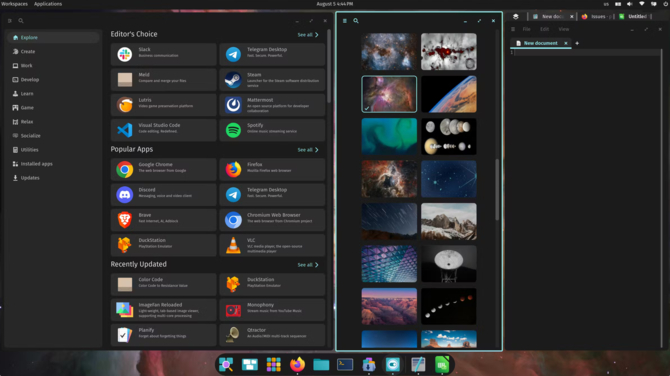Open the terminal from the dock
Viewport: 670px width, 376px height.
point(345,364)
